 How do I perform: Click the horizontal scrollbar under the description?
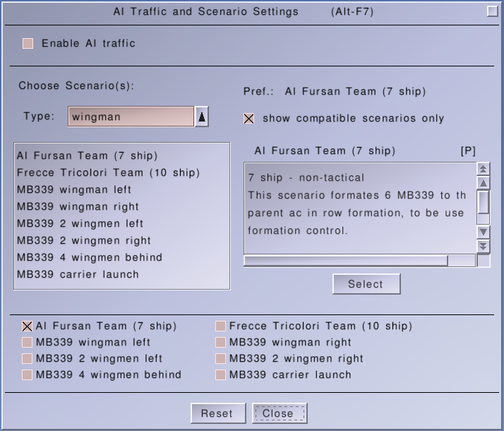tap(359, 261)
